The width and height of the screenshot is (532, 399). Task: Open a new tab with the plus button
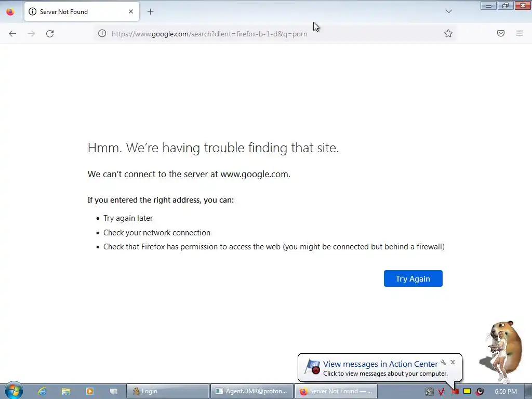point(150,12)
